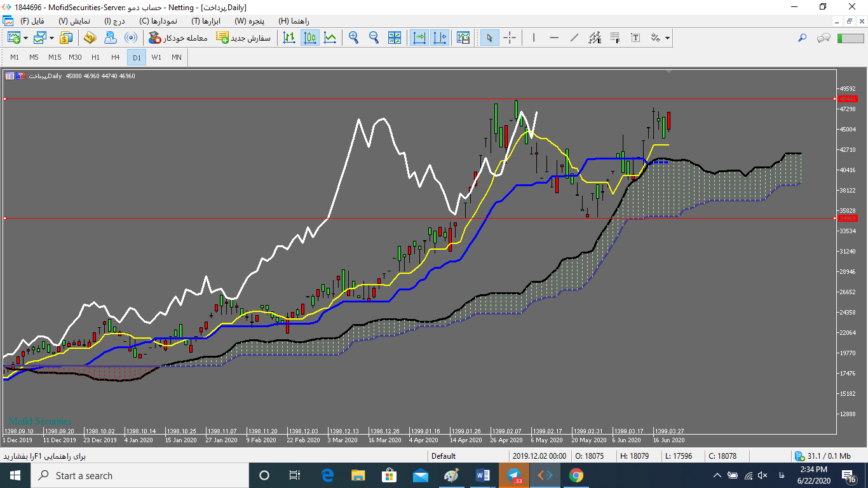Click the Default profile status bar field

pos(469,456)
